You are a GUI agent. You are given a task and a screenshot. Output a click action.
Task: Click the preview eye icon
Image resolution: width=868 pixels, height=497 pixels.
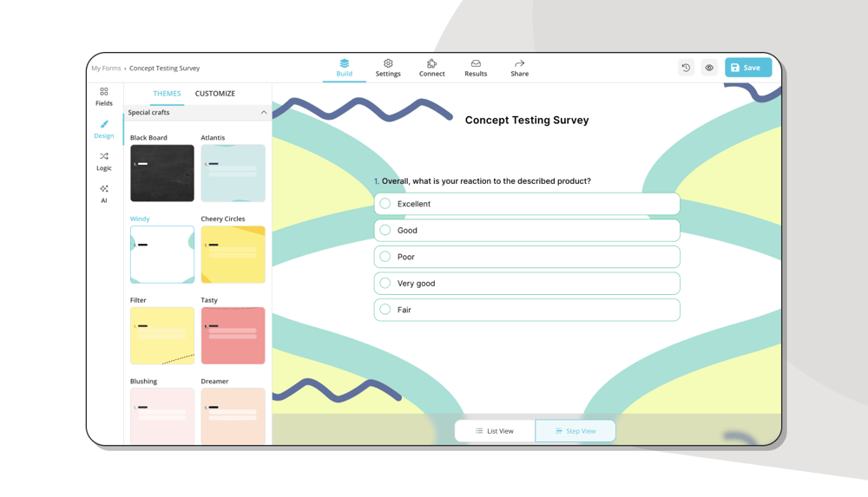(709, 68)
